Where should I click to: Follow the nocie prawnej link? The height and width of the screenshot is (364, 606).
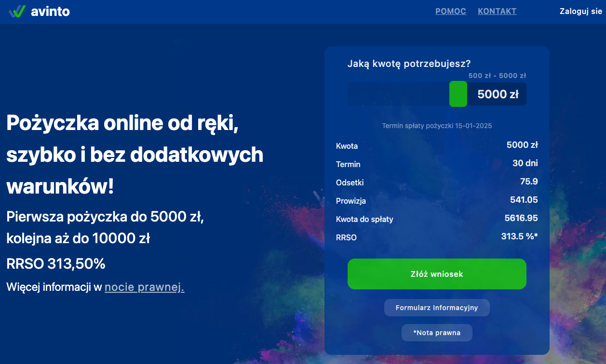tap(144, 287)
